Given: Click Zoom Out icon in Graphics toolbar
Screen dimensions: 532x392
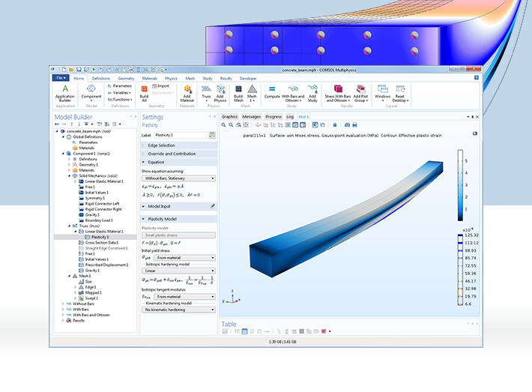Looking at the screenshot, I should click(x=231, y=125).
